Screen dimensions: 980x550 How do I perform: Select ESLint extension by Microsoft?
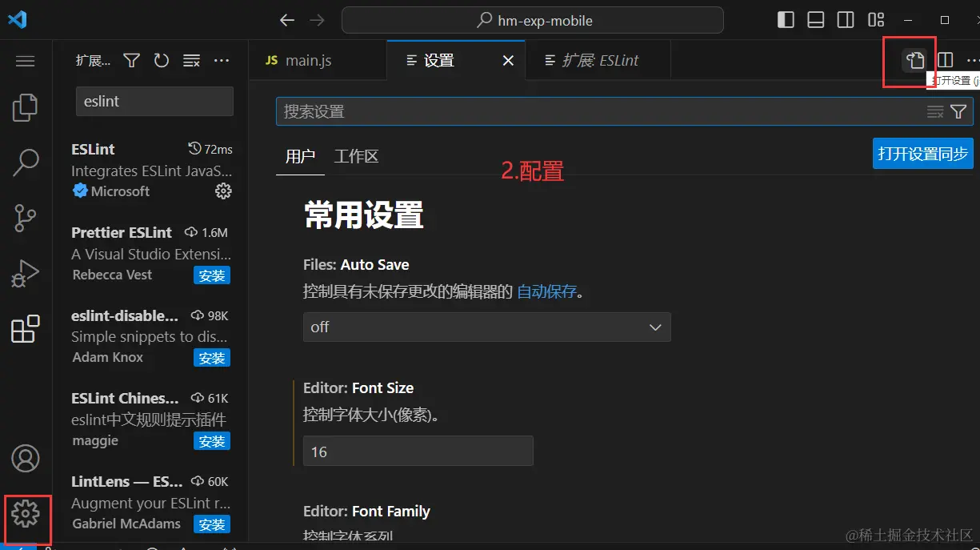(x=151, y=170)
